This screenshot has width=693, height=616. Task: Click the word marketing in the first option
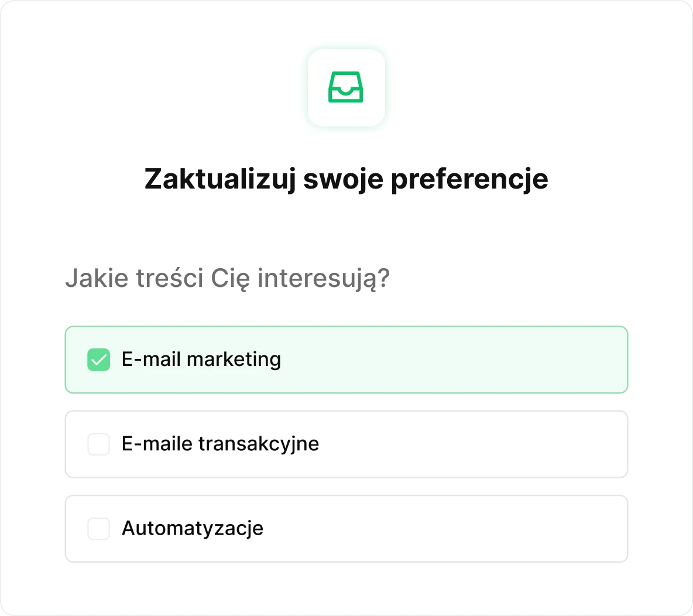[x=234, y=360]
